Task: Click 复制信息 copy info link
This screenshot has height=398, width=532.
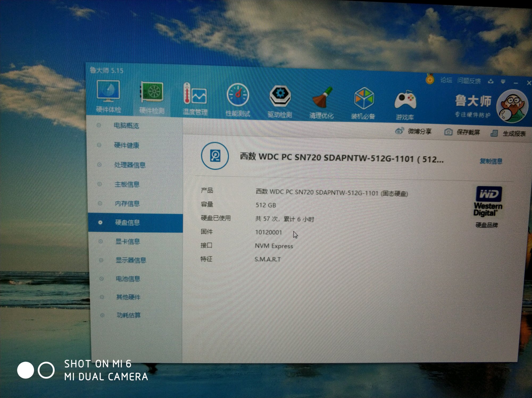Action: pyautogui.click(x=491, y=161)
